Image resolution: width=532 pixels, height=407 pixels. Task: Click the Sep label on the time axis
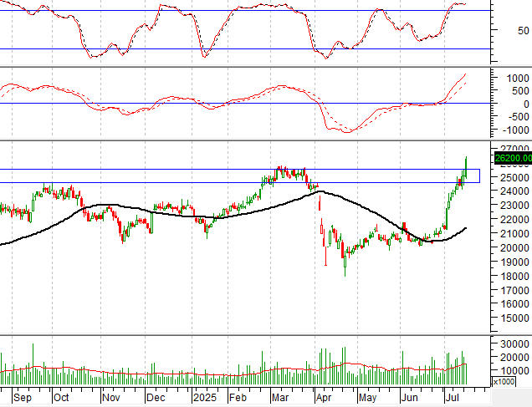[23, 399]
